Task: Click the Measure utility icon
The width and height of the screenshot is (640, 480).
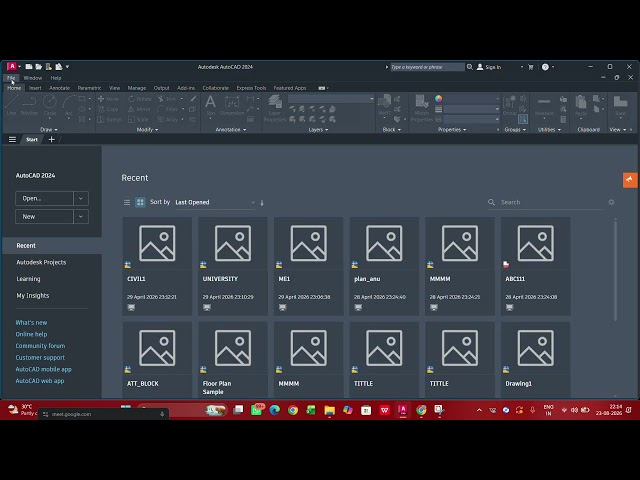Action: [544, 104]
